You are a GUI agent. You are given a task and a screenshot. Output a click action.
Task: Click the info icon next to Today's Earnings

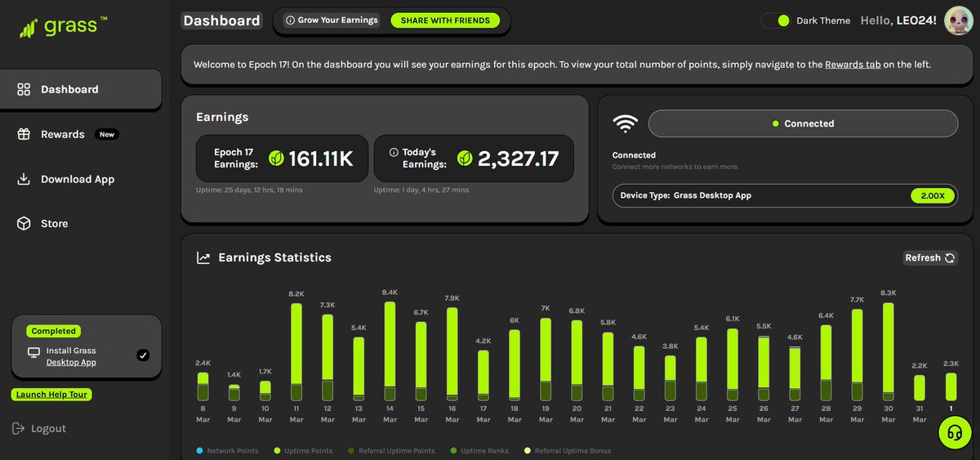pyautogui.click(x=394, y=152)
